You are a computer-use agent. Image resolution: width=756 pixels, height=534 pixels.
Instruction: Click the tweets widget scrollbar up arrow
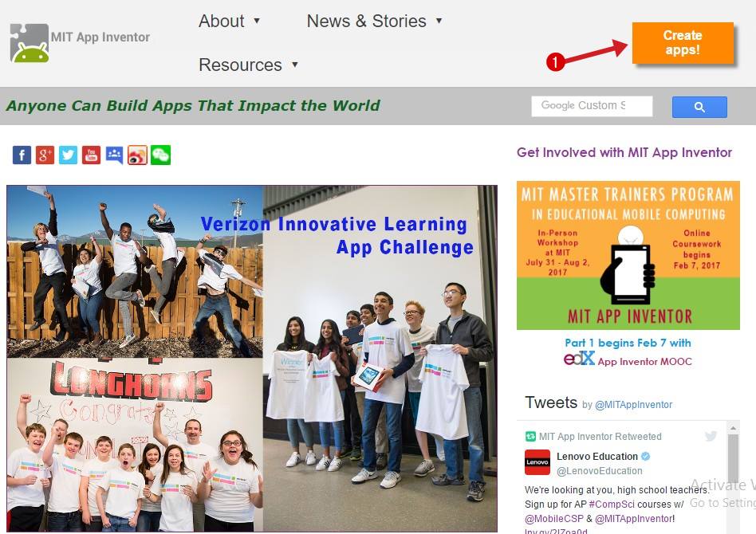click(733, 428)
